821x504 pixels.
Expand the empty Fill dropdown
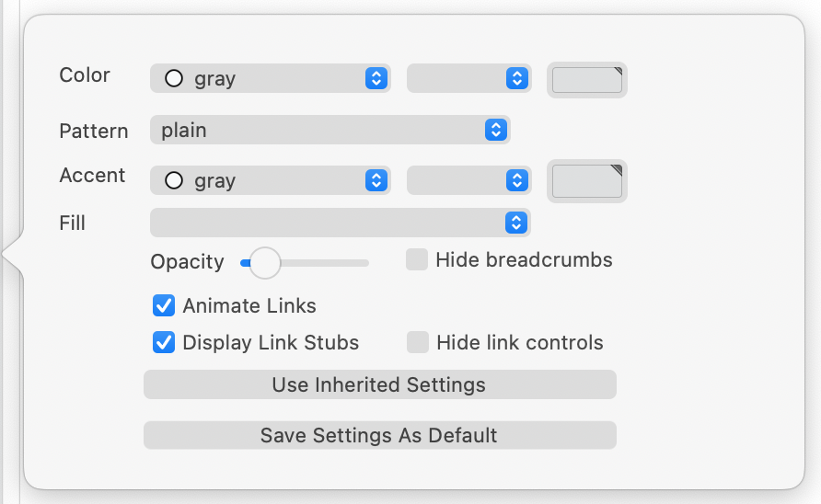[340, 223]
